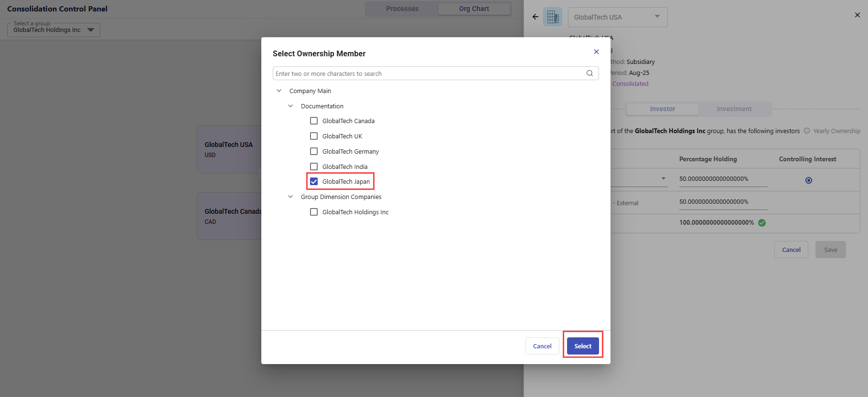Switch to the Processes tab
868x397 pixels.
pyautogui.click(x=402, y=9)
